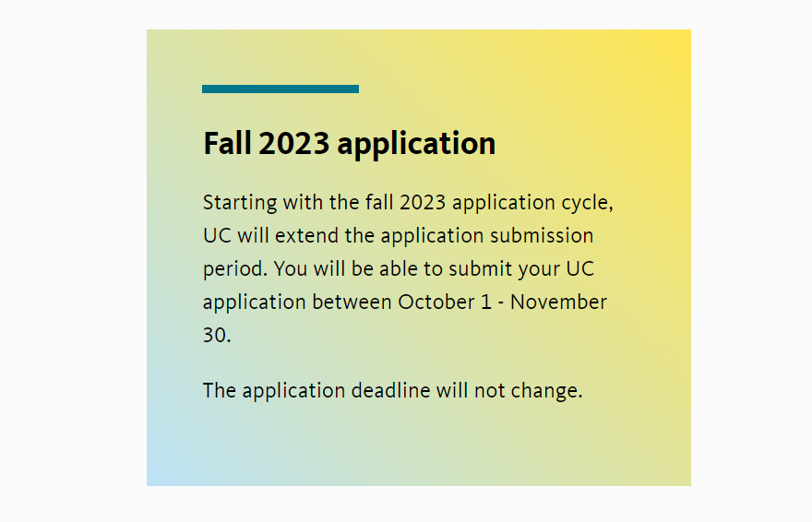Click the word "cycle," in the first line
812x522 pixels.
(588, 202)
